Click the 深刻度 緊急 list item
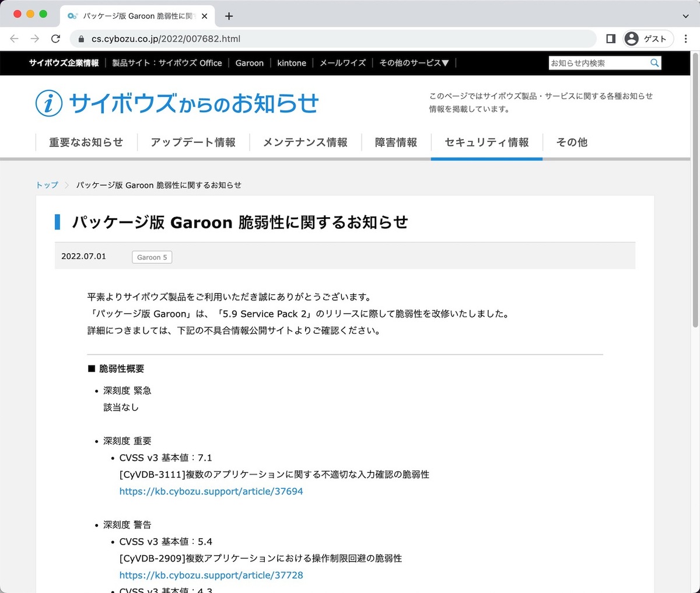Screen dimensions: 700x593 127,390
